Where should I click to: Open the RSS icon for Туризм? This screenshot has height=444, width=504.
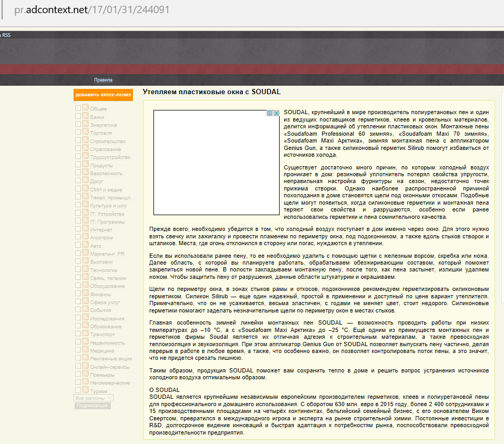pyautogui.click(x=85, y=390)
